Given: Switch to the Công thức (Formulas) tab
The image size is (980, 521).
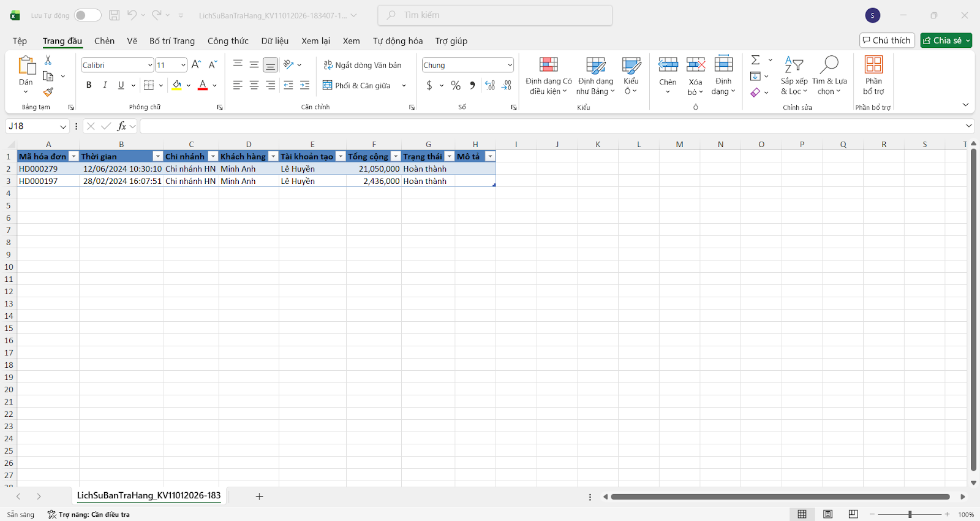Looking at the screenshot, I should [x=228, y=41].
